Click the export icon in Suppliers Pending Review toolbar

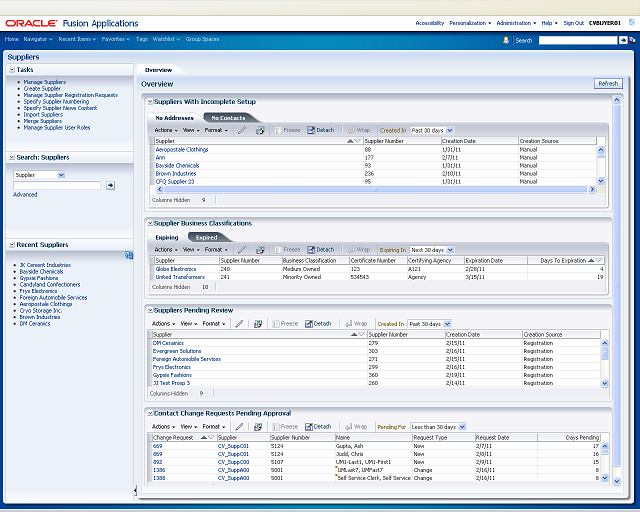(x=258, y=324)
